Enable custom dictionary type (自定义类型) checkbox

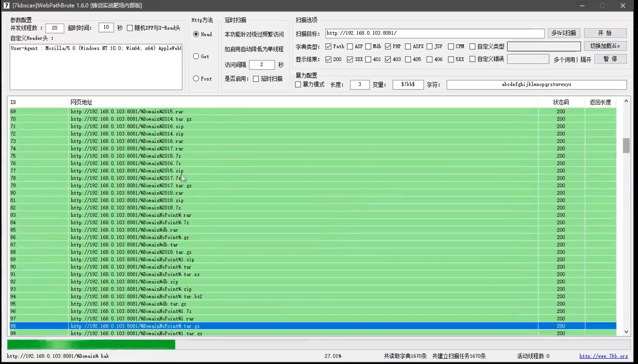coord(472,47)
